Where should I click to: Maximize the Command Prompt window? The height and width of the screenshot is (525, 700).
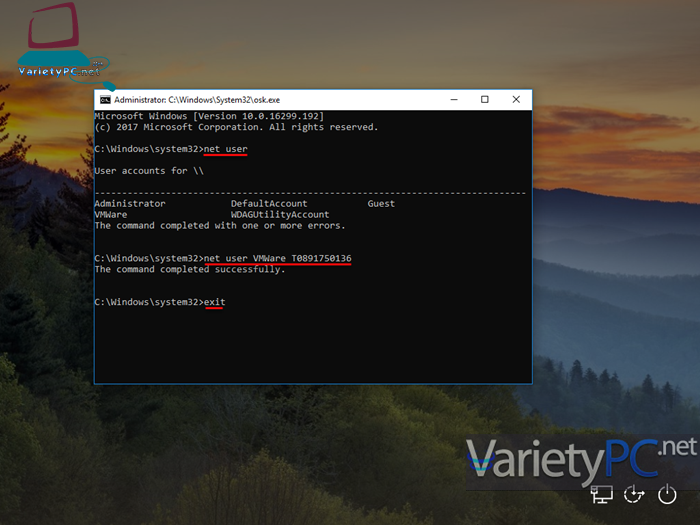pos(485,100)
